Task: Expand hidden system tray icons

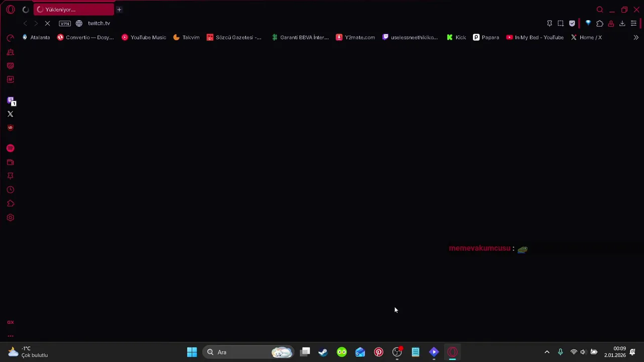Action: 547,352
